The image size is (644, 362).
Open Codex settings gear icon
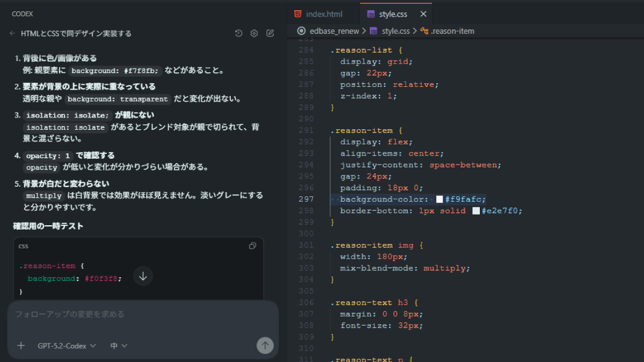point(254,33)
